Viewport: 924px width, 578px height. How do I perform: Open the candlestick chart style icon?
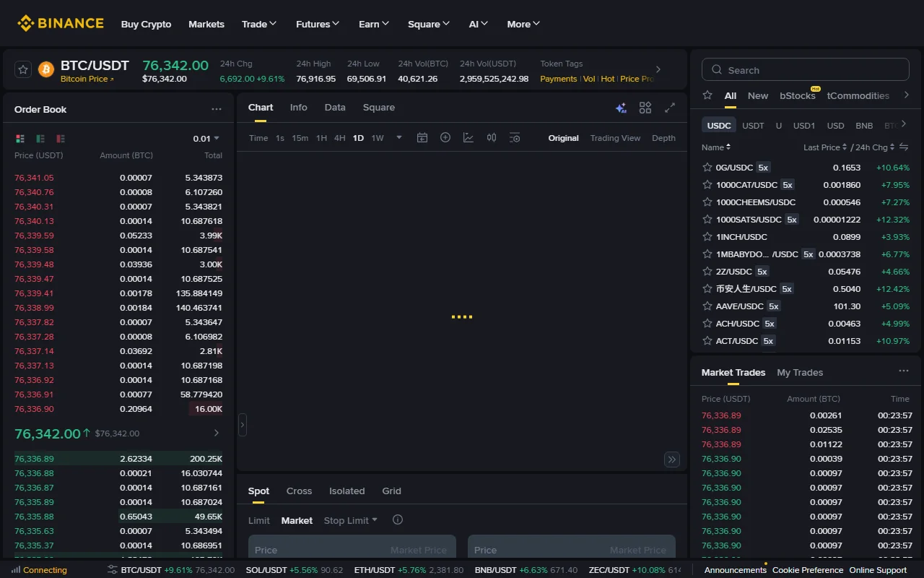(492, 137)
